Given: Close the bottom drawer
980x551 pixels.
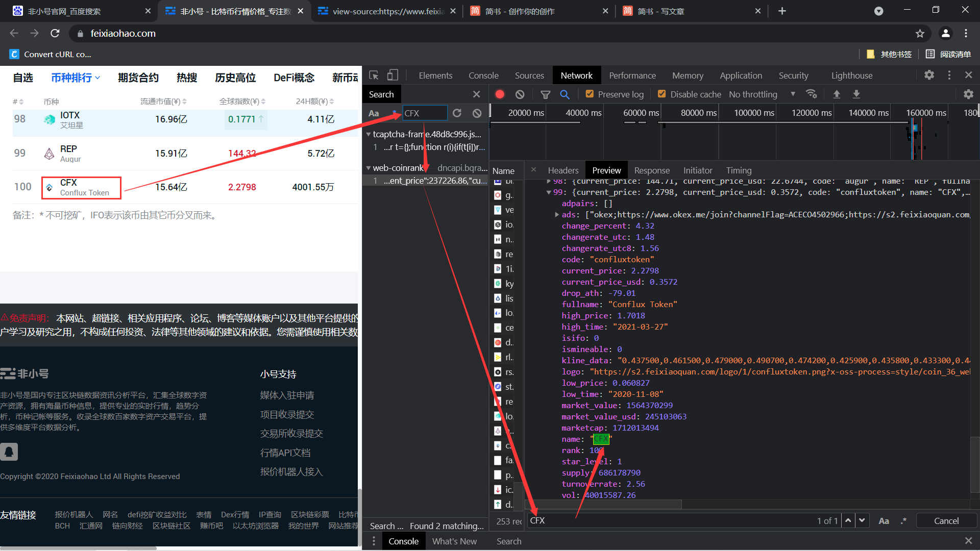Looking at the screenshot, I should click(x=968, y=541).
